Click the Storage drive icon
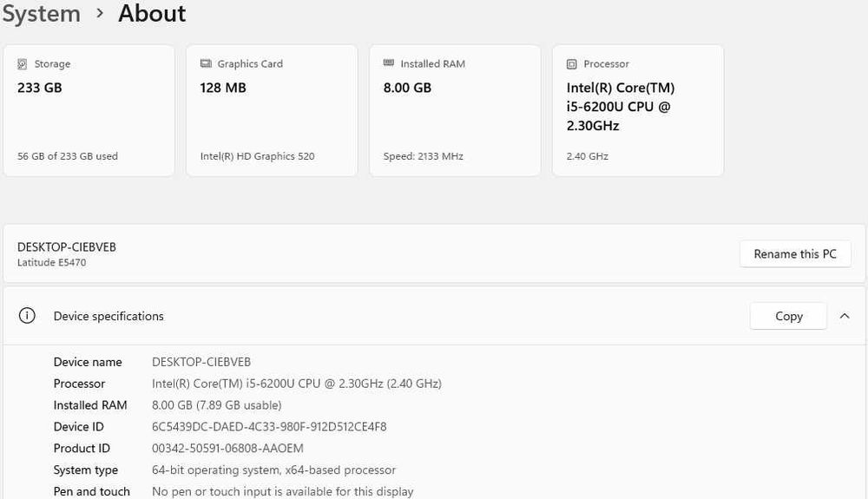The image size is (868, 499). point(22,64)
